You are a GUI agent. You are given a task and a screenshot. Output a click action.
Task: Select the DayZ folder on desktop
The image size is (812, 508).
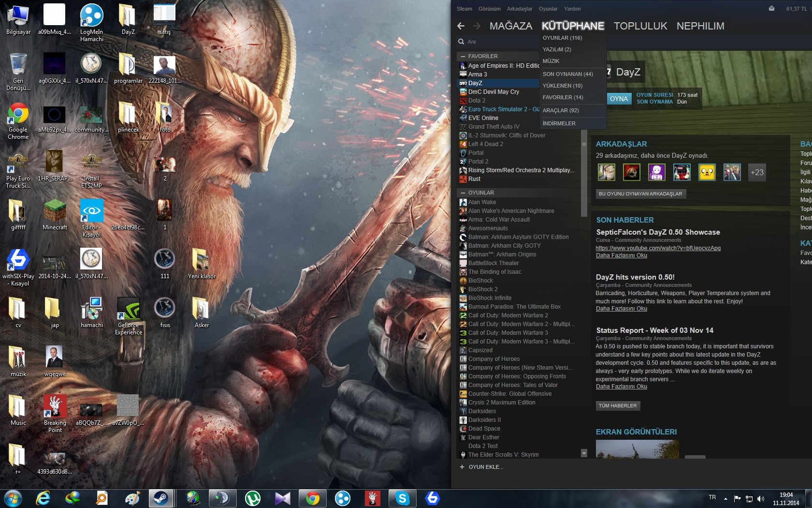point(129,19)
